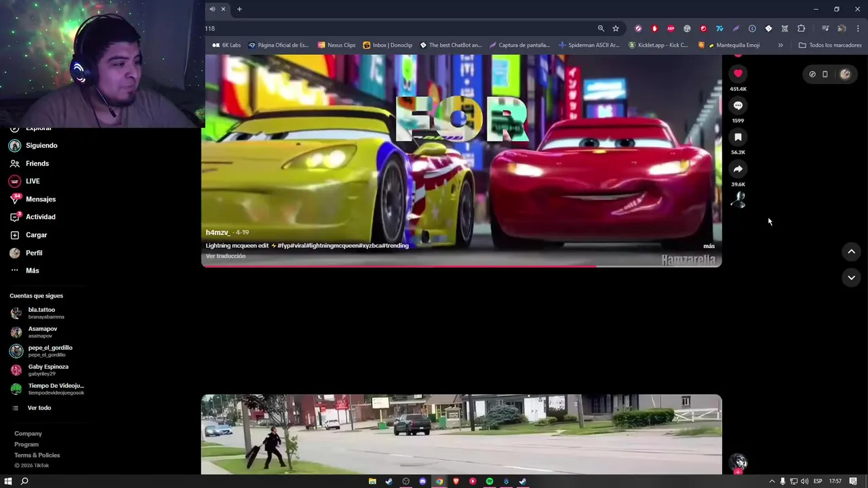This screenshot has width=868, height=488.
Task: Go to the next video with down chevron
Action: [x=851, y=277]
